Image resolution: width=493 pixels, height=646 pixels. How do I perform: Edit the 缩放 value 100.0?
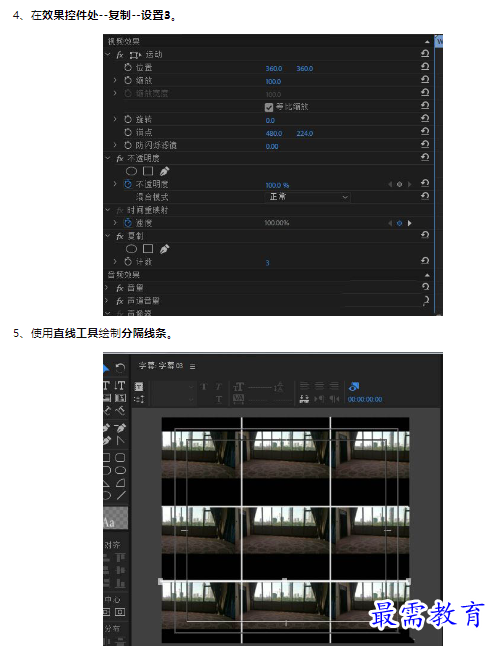[x=273, y=81]
